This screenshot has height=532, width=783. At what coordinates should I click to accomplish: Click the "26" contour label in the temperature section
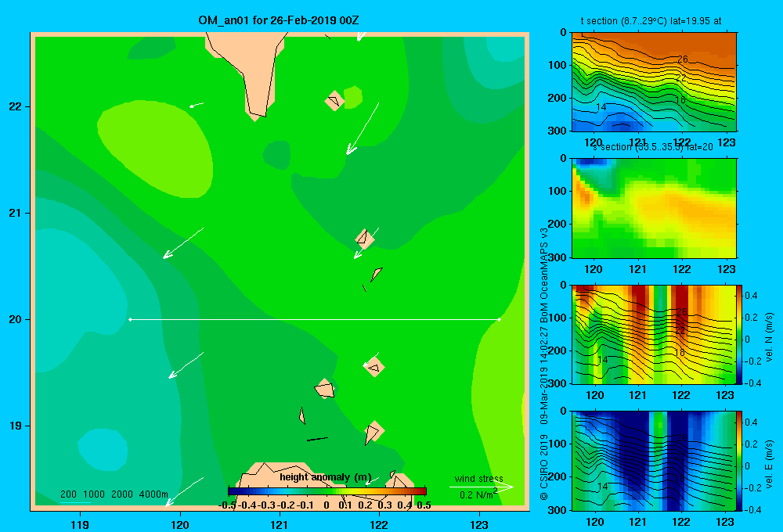(682, 59)
